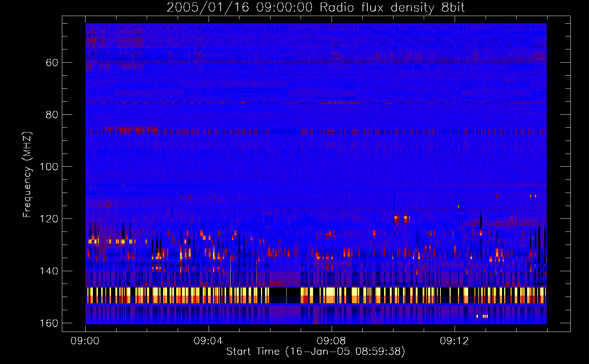The width and height of the screenshot is (589, 364).
Task: Click the 09:04 time tick label
Action: [x=208, y=341]
